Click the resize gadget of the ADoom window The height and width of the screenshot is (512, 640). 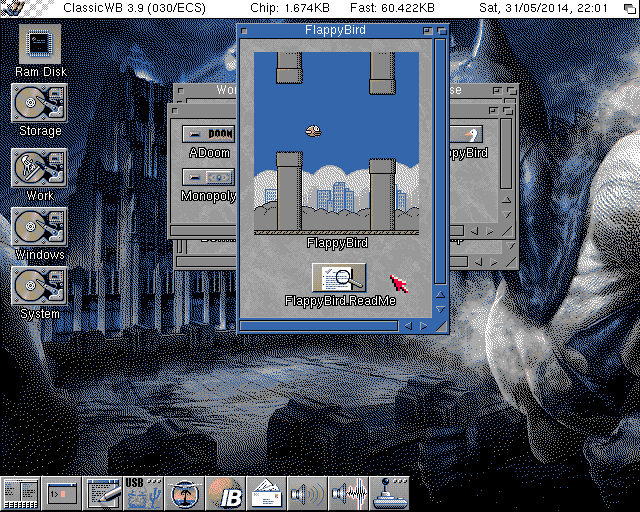click(507, 232)
